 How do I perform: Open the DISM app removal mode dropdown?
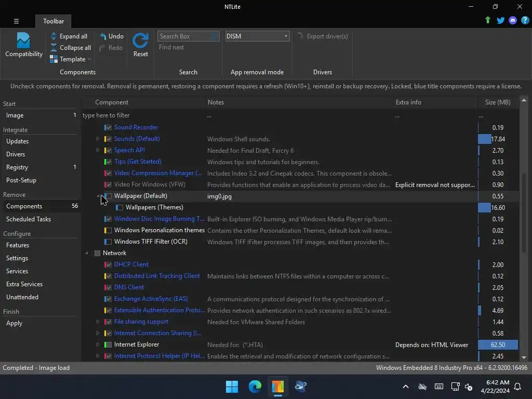[257, 36]
